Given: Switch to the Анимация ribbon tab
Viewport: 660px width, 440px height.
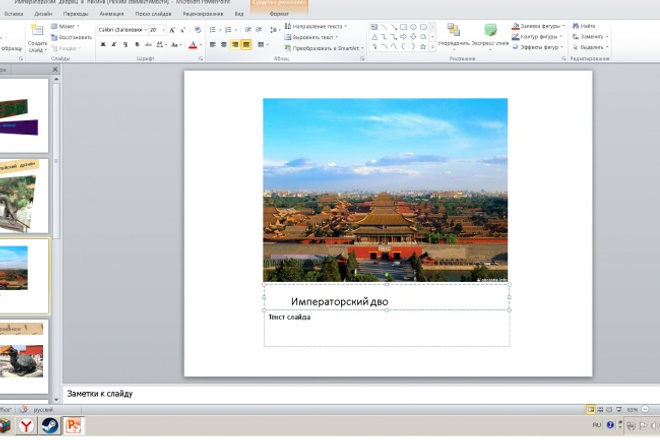Looking at the screenshot, I should 112,14.
